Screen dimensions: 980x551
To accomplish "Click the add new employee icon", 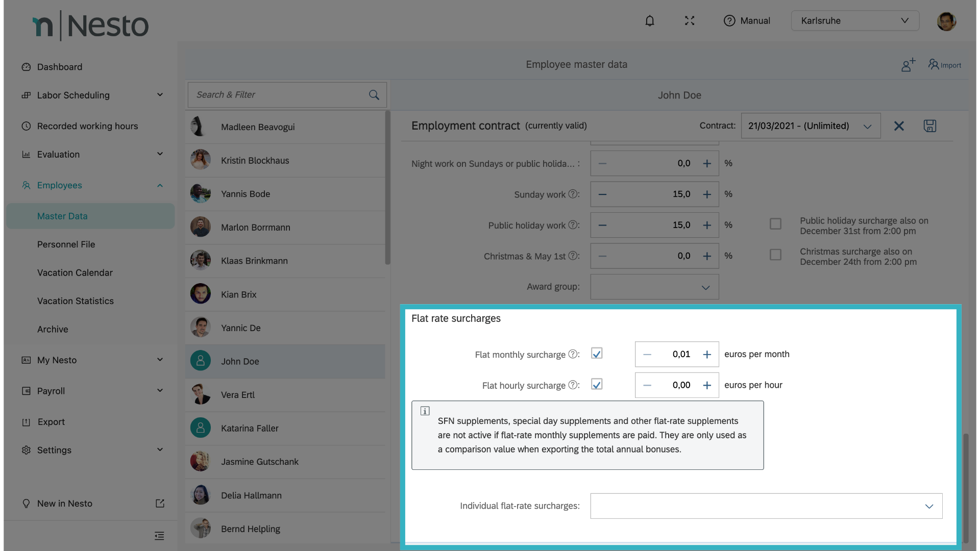I will pyautogui.click(x=908, y=65).
